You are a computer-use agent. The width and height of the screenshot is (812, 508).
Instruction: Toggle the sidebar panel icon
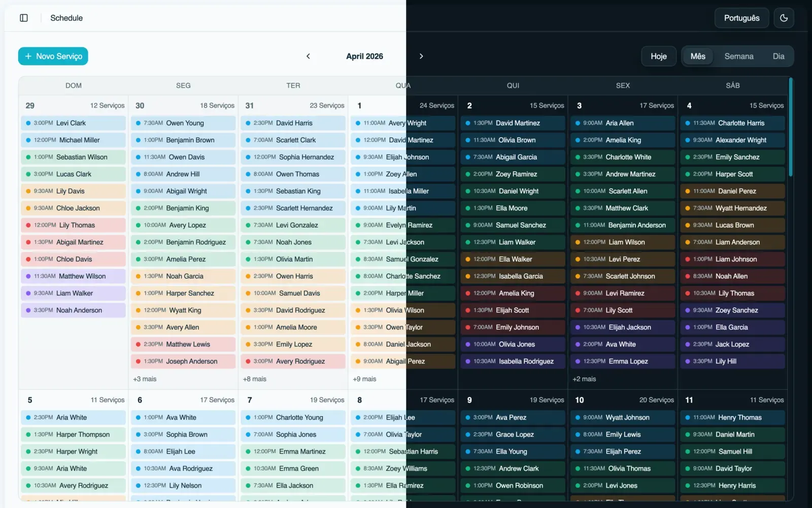[24, 18]
